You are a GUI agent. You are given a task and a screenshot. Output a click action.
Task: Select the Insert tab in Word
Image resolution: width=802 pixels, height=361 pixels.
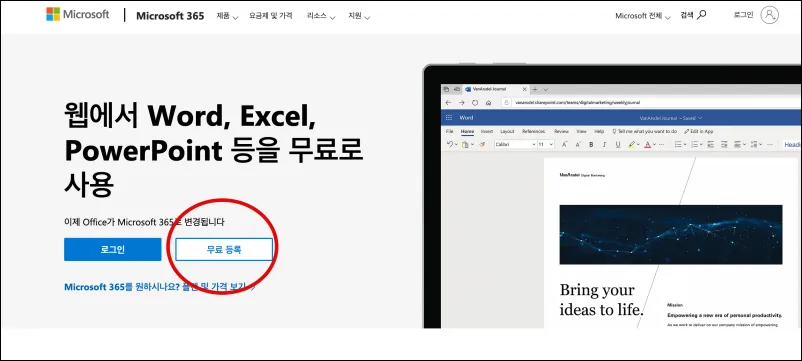pyautogui.click(x=487, y=131)
